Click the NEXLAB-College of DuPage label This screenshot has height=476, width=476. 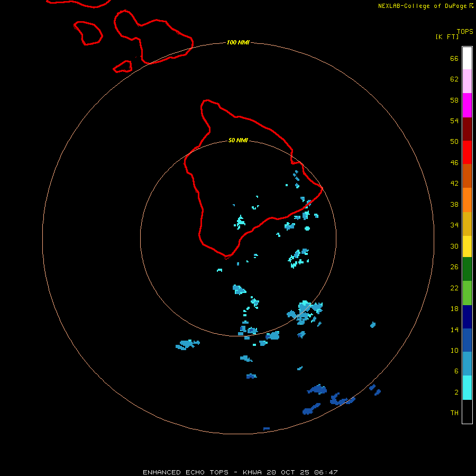[x=422, y=6]
